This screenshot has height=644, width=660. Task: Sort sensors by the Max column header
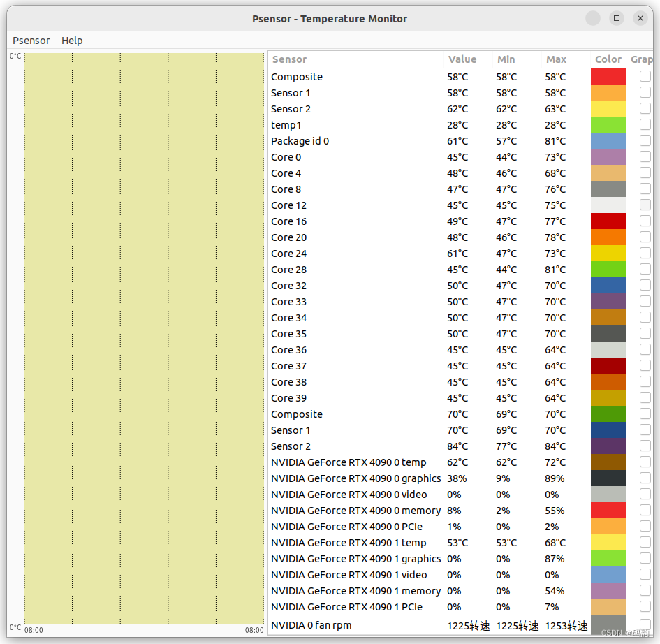click(556, 59)
